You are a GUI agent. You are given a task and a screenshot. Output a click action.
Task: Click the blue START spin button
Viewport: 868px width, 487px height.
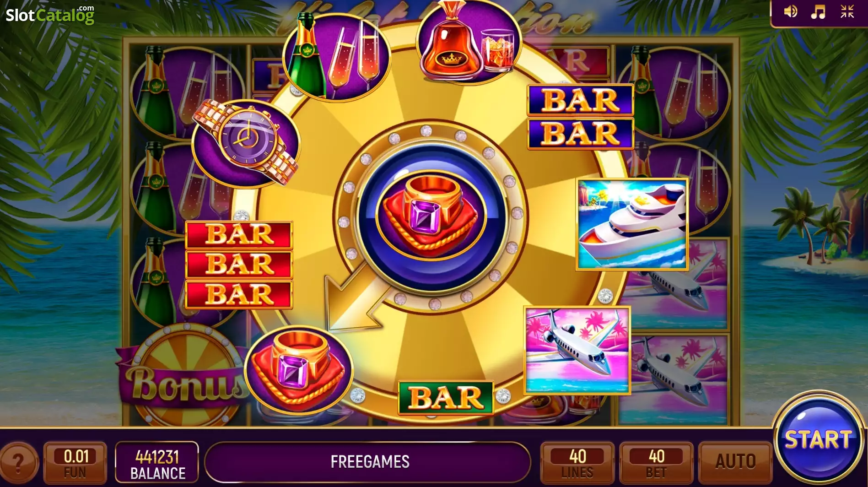click(x=818, y=439)
